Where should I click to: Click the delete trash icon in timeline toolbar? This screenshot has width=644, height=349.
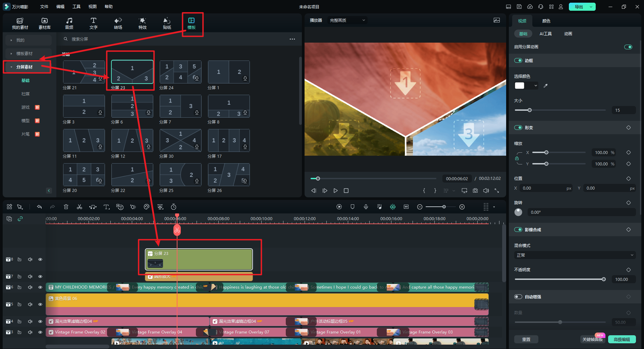click(x=66, y=207)
